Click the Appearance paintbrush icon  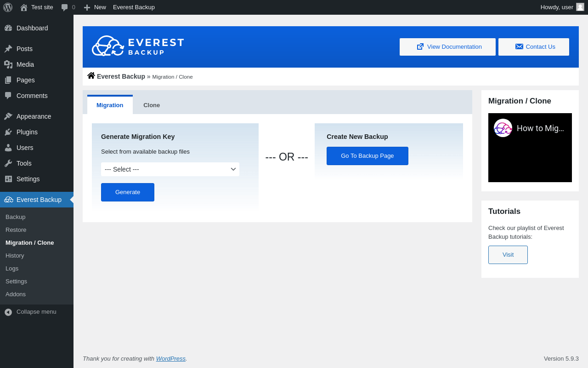(x=8, y=116)
